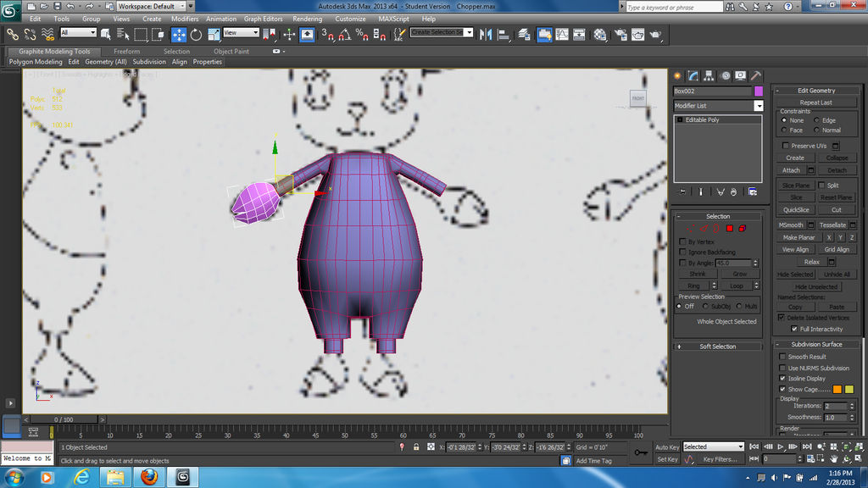Click the Make Planar button

[798, 237]
